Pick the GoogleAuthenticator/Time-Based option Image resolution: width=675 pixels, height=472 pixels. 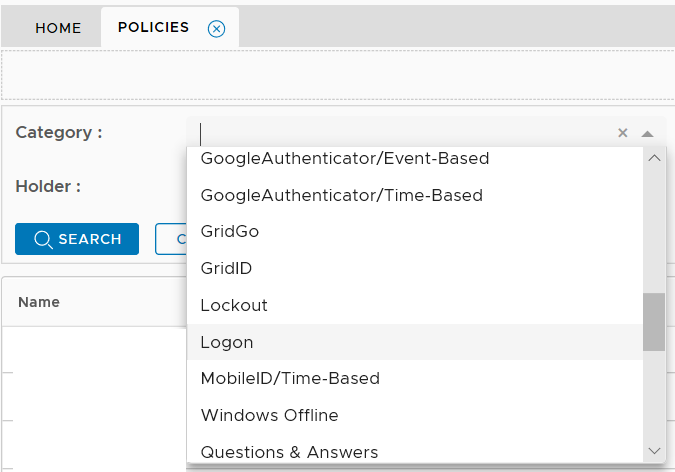[342, 195]
